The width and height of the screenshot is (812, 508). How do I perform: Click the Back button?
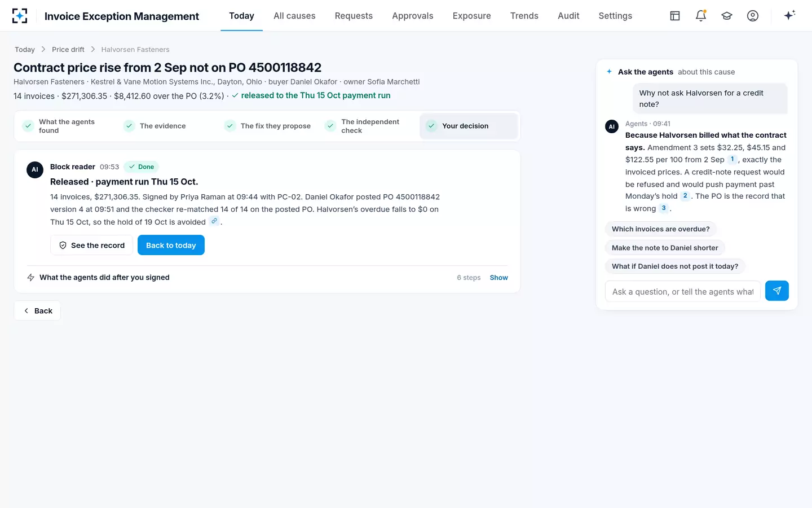click(x=37, y=310)
